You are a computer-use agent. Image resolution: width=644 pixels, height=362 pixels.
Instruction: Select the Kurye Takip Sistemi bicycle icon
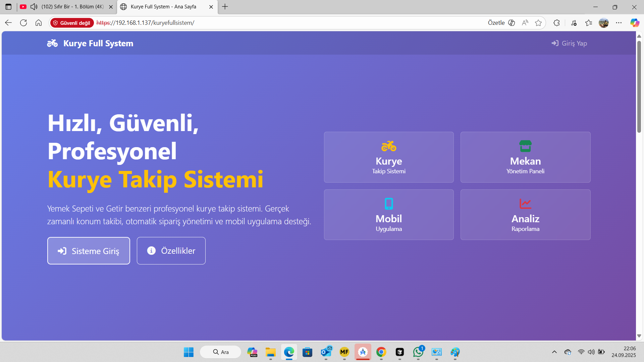pos(389,146)
